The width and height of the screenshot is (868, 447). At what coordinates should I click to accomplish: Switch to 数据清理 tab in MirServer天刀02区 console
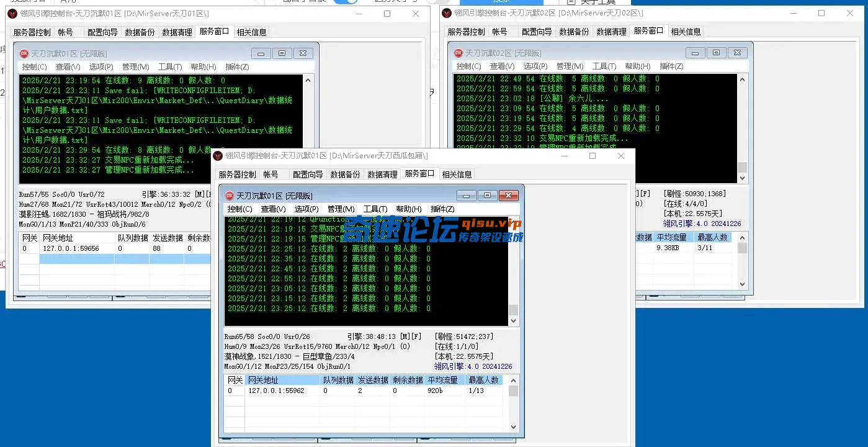(611, 32)
